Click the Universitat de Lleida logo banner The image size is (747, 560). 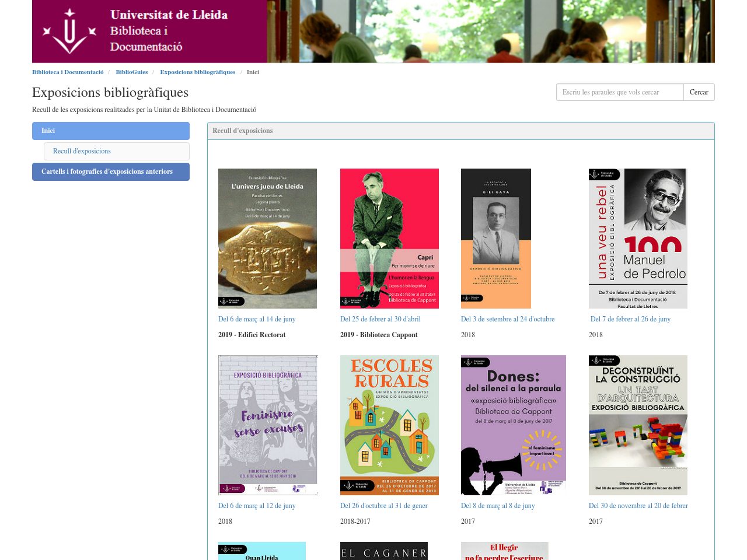point(373,31)
